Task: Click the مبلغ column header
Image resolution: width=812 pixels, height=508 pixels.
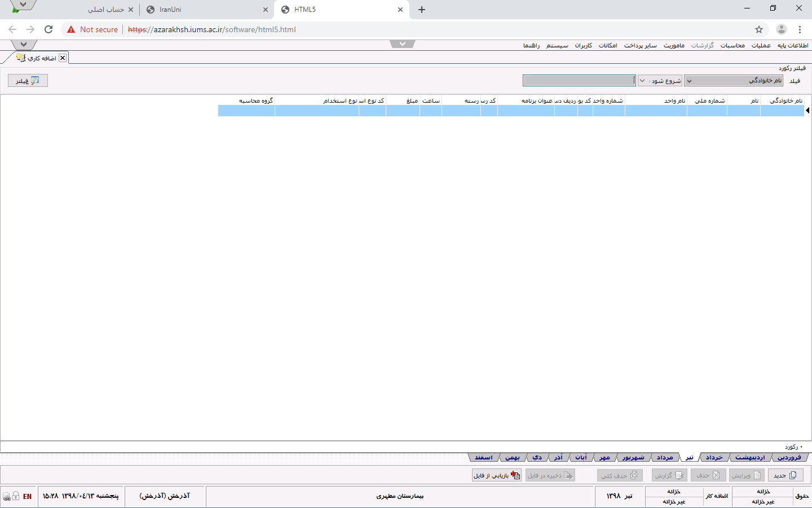Action: [403, 100]
